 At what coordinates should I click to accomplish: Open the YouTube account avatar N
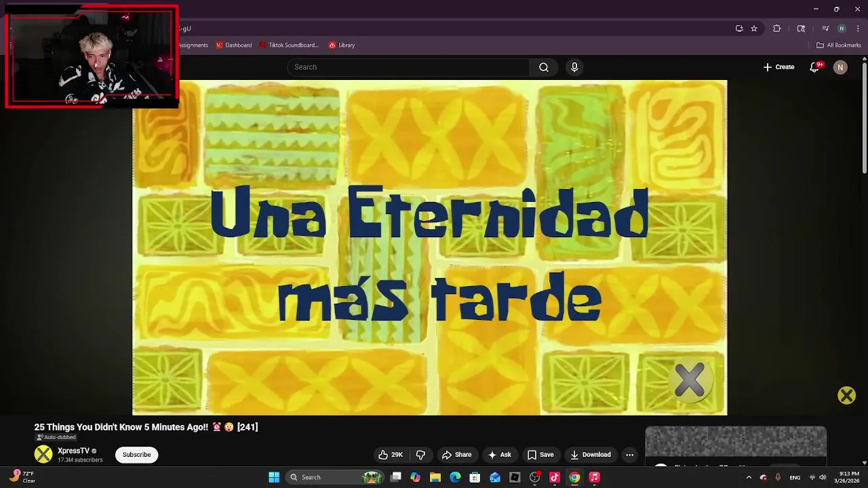click(840, 67)
